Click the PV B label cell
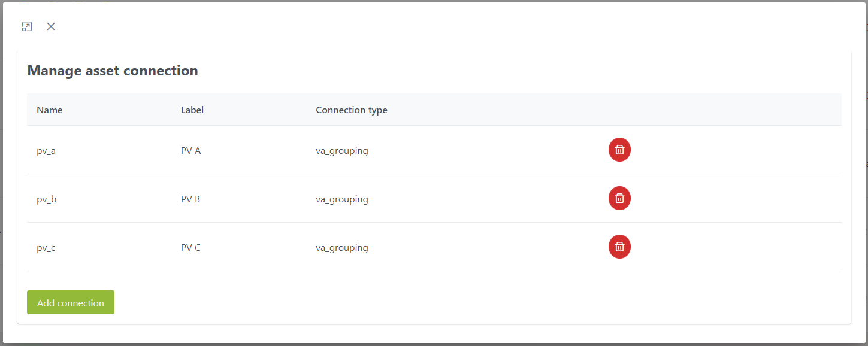This screenshot has width=868, height=346. click(x=190, y=199)
